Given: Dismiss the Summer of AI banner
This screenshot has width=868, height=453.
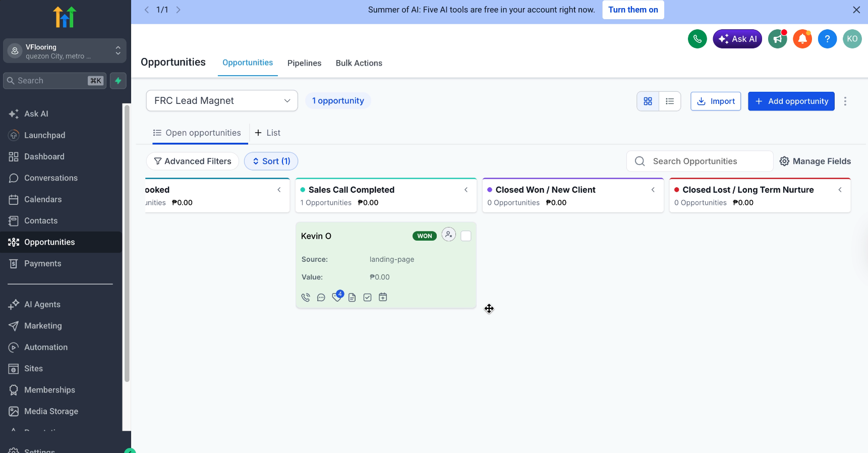Looking at the screenshot, I should (856, 10).
